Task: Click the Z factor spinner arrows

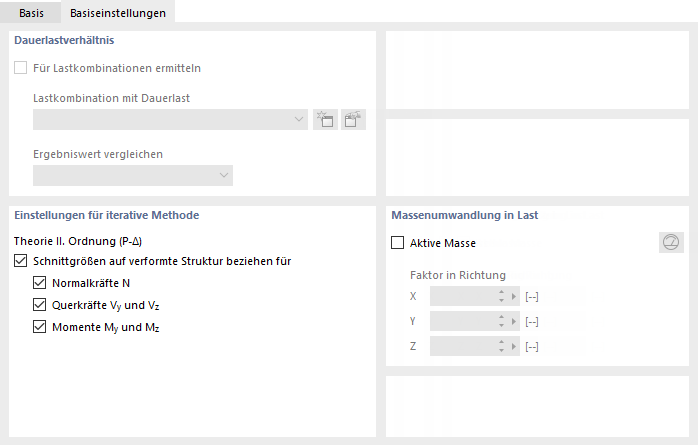Action: coord(503,346)
